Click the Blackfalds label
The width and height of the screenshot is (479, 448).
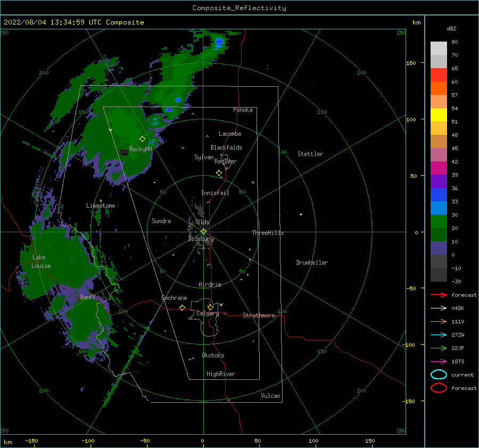[x=226, y=148]
